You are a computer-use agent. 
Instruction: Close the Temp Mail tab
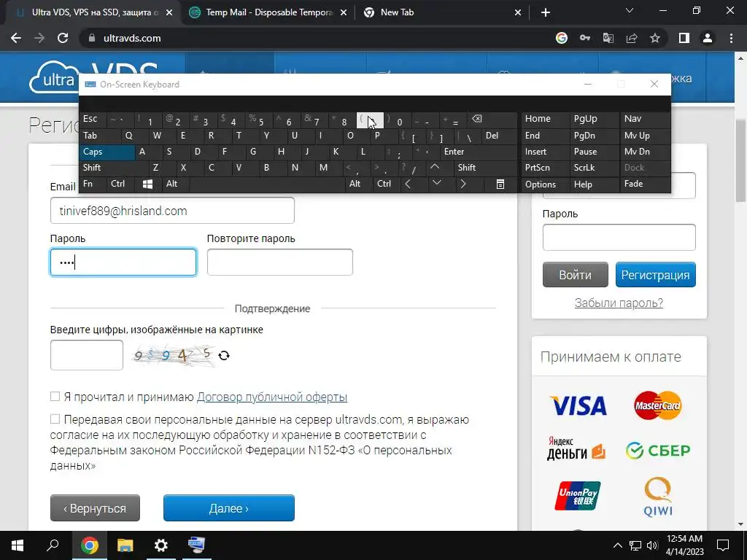click(344, 13)
